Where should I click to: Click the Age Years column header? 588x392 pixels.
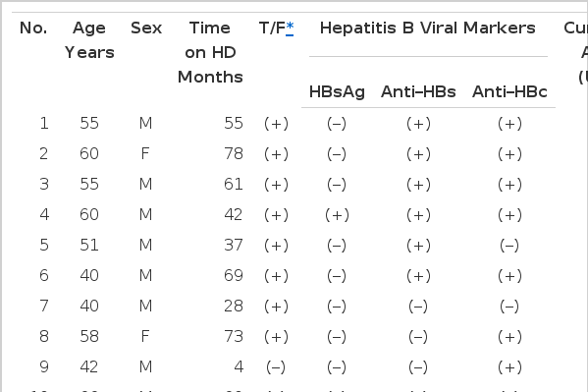[x=89, y=40]
